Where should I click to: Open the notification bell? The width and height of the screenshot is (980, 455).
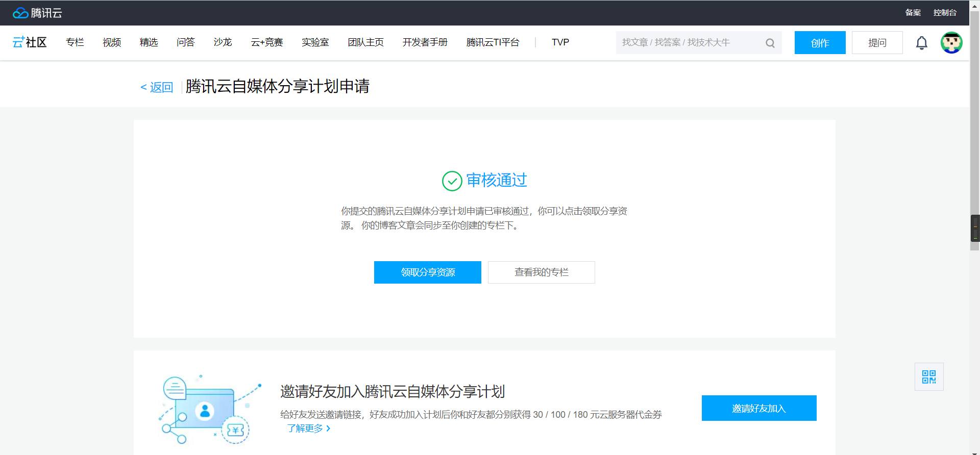(921, 43)
